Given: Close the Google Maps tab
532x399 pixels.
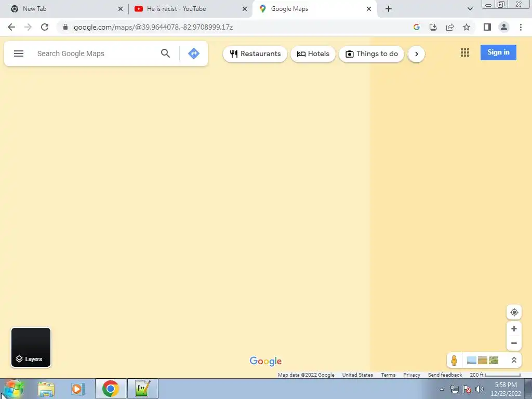Looking at the screenshot, I should tap(369, 9).
